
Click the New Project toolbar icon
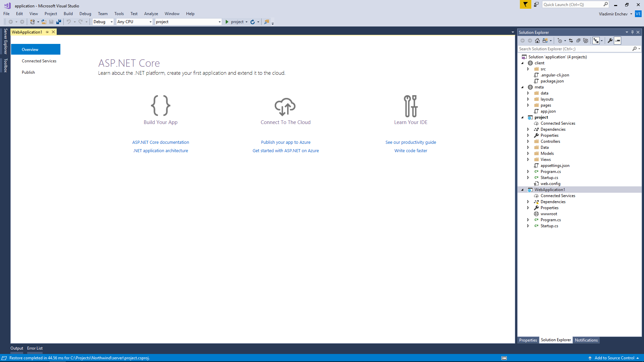click(x=33, y=22)
